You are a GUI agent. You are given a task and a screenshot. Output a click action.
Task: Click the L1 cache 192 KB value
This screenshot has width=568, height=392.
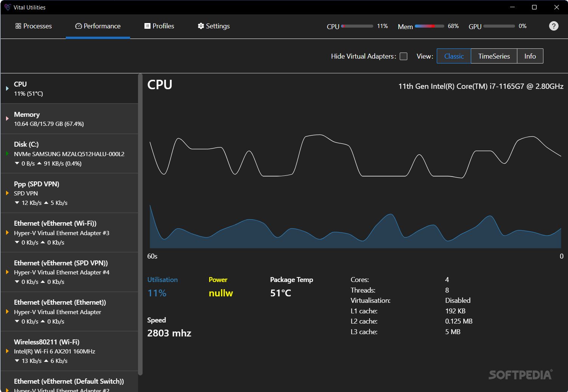point(455,311)
